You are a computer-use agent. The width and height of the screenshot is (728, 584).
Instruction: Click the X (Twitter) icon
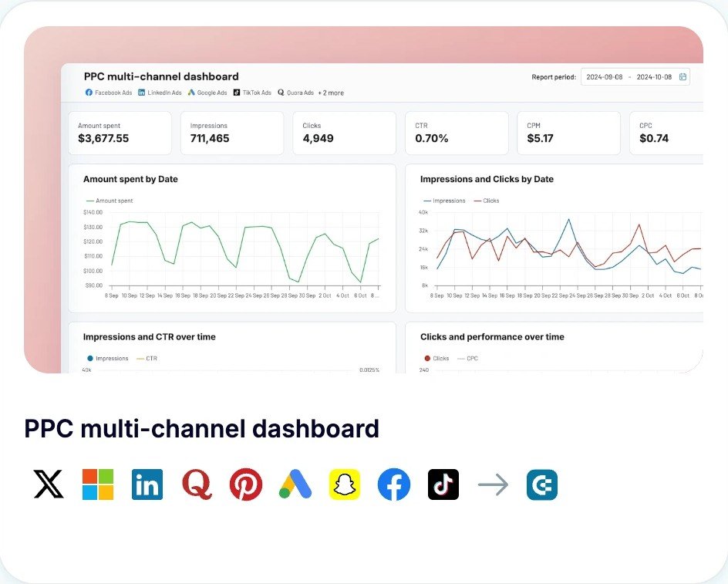[49, 484]
